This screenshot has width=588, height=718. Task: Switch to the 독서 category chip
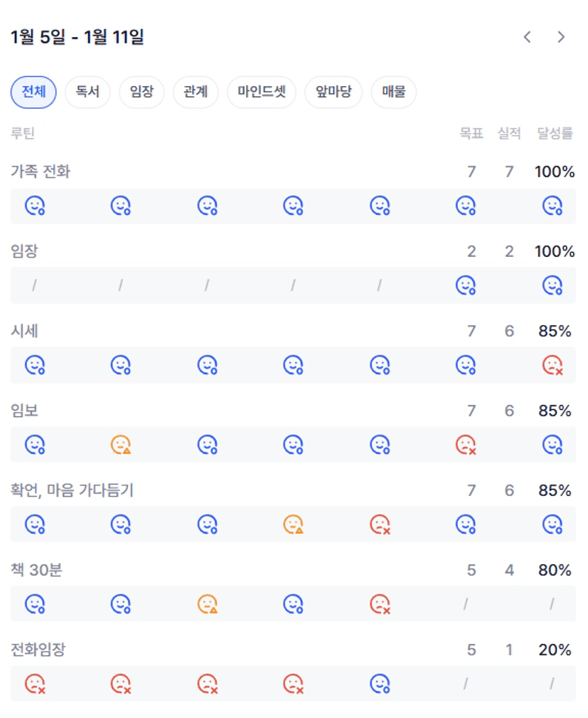[x=87, y=93]
